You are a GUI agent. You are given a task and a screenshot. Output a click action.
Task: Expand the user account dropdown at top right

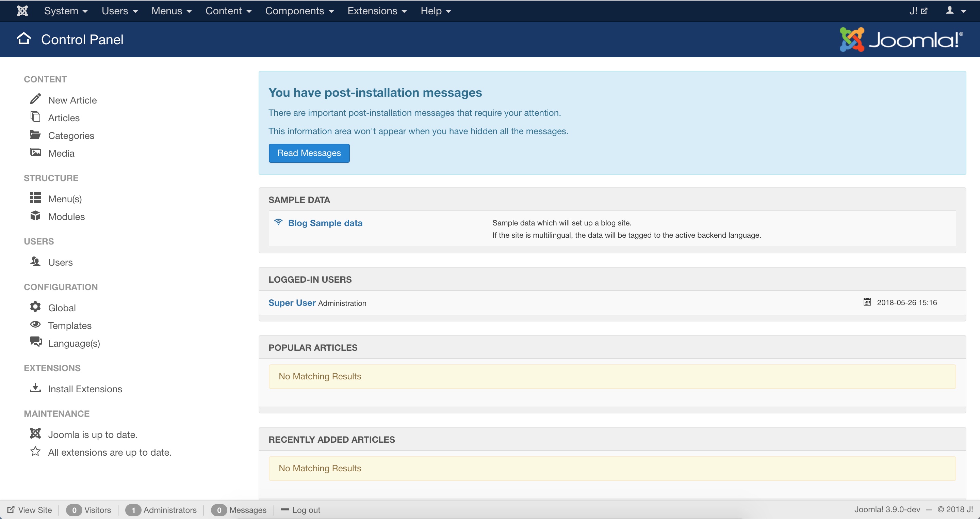955,11
